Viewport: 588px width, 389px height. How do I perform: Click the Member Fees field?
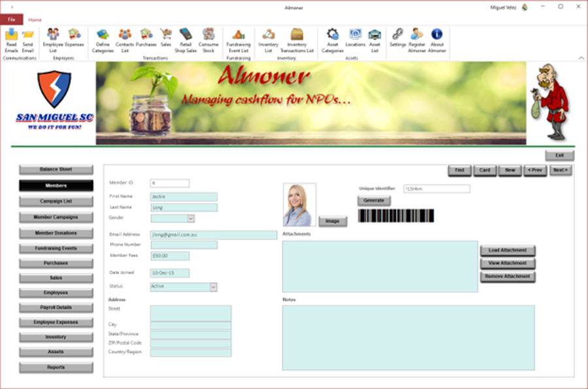(x=170, y=256)
